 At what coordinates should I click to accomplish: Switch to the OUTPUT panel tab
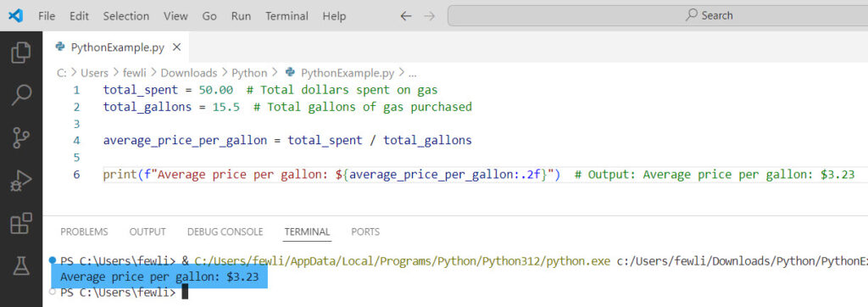tap(147, 232)
